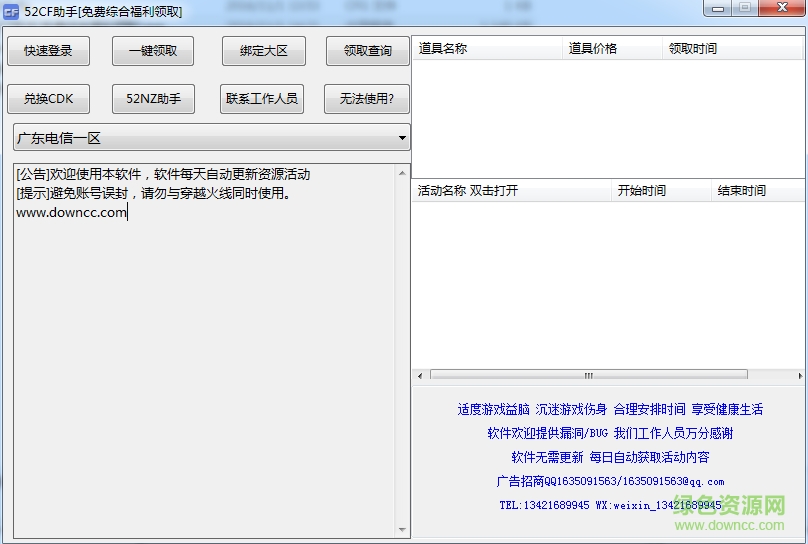
Task: Click the 软件无需更新 text line
Action: (610, 457)
